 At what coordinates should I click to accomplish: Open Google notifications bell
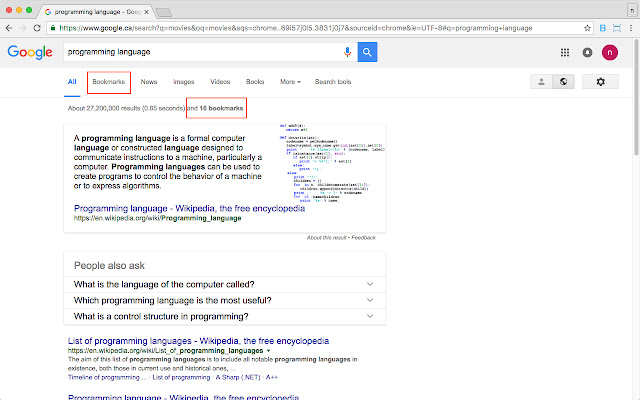click(587, 52)
